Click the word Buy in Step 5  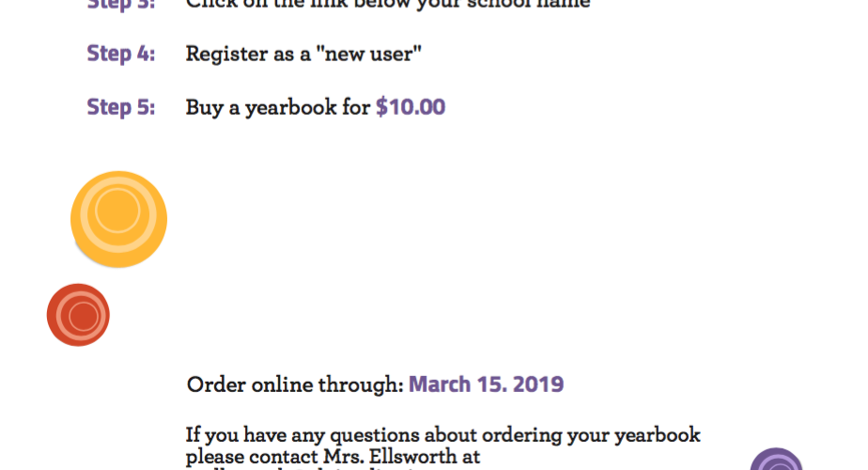pos(204,107)
